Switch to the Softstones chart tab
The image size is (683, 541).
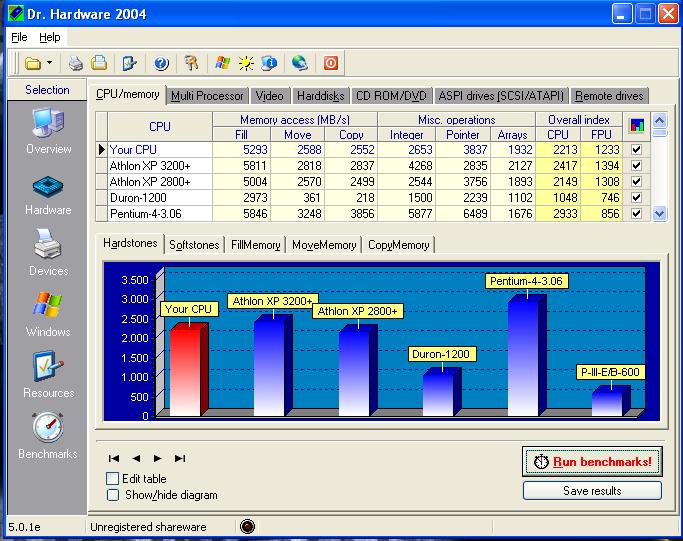pos(194,245)
